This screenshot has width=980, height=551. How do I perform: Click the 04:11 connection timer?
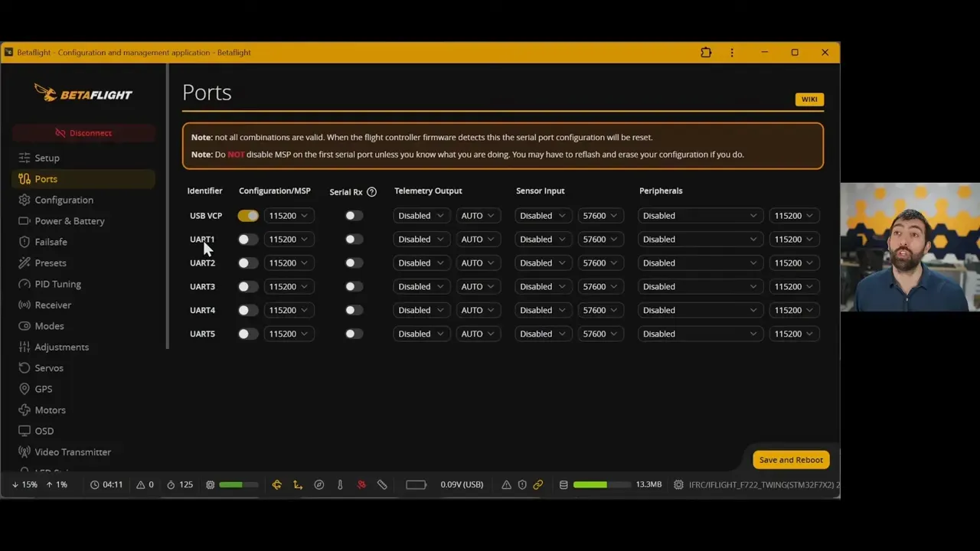click(106, 485)
